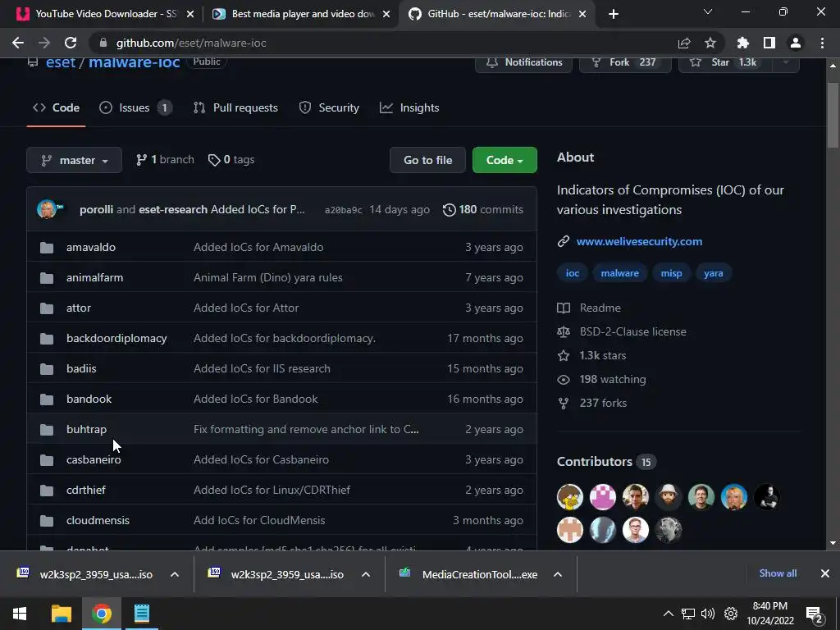
Task: Open the cloudmensis folder
Action: [98, 520]
